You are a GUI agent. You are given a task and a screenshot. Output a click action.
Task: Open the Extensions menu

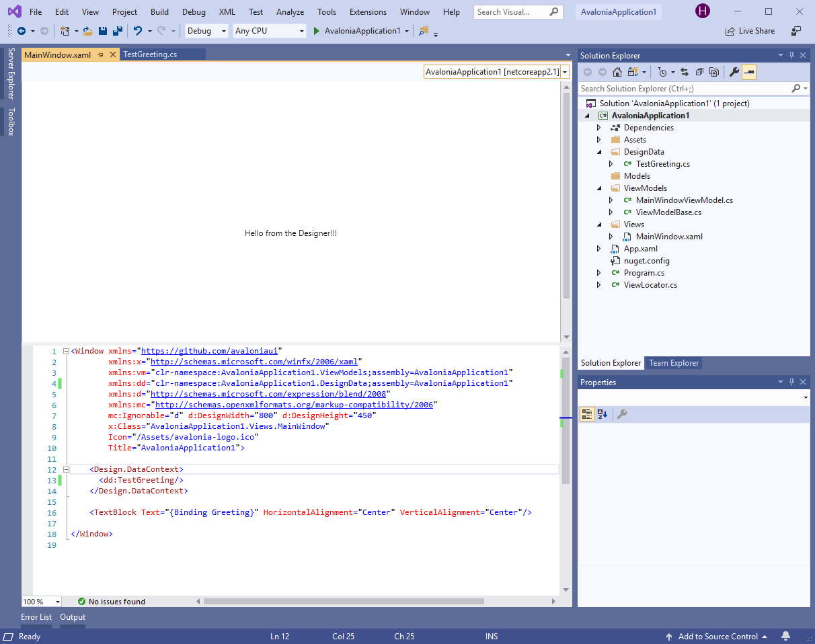(368, 11)
